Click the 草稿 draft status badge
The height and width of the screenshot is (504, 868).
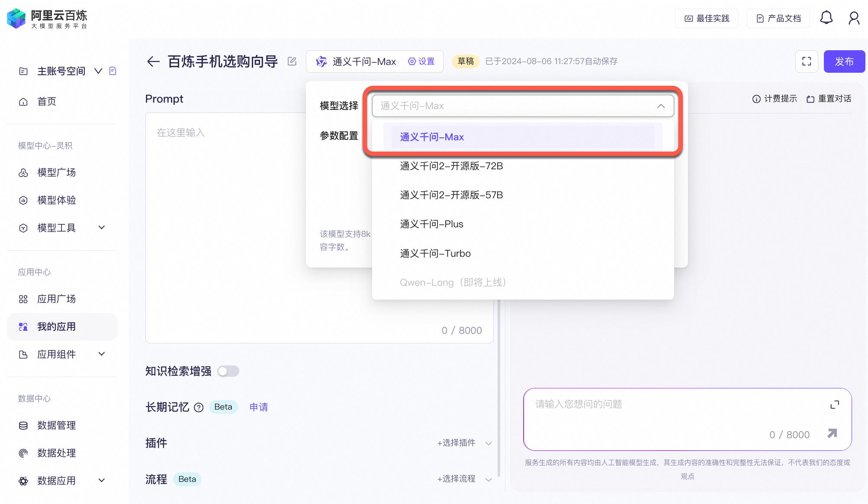tap(466, 61)
